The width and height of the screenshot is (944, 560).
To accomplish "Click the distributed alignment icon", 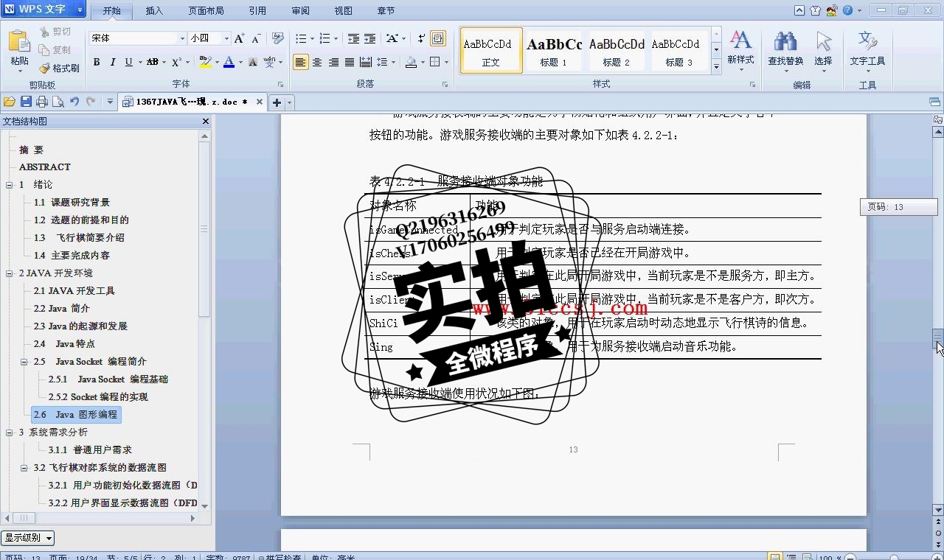I will 366,63.
